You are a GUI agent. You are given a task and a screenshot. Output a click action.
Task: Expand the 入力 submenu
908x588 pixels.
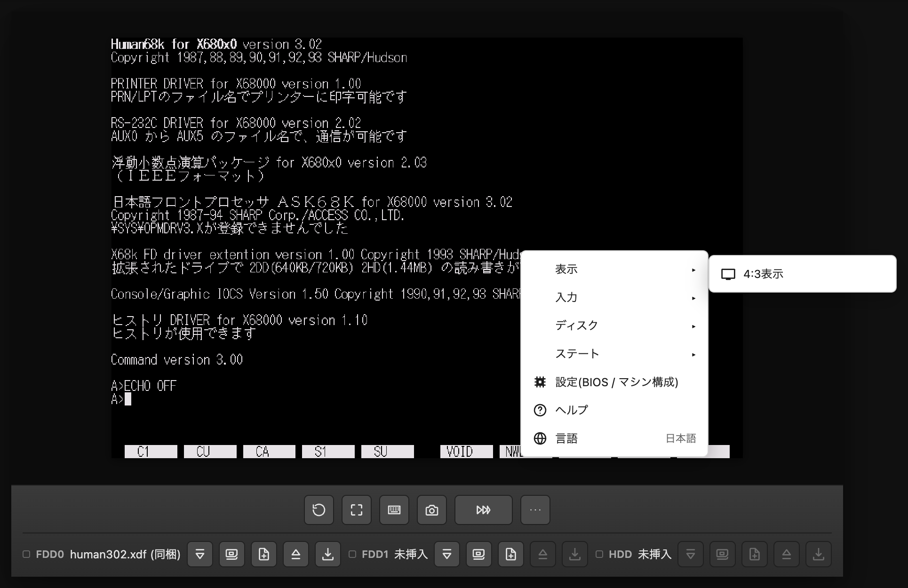(x=614, y=298)
